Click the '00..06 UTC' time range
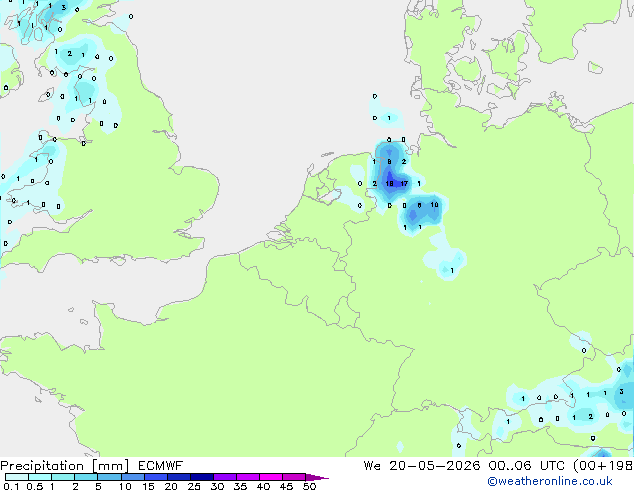Screen dimensions: 634x490 [x=526, y=466]
